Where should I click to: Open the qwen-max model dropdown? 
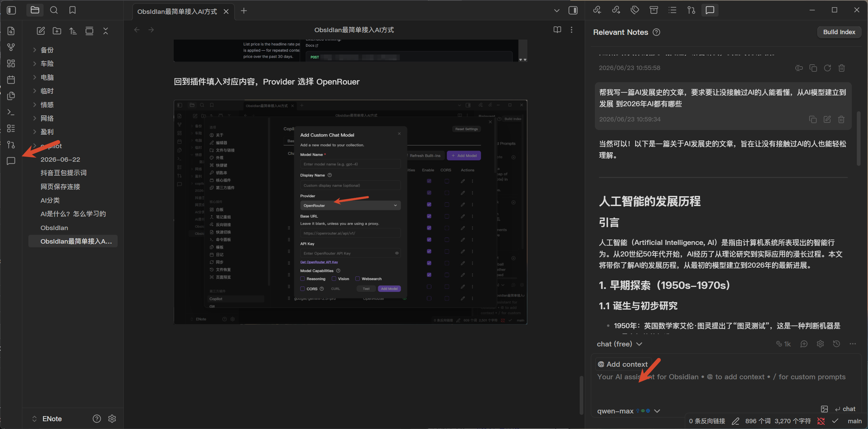pyautogui.click(x=628, y=411)
